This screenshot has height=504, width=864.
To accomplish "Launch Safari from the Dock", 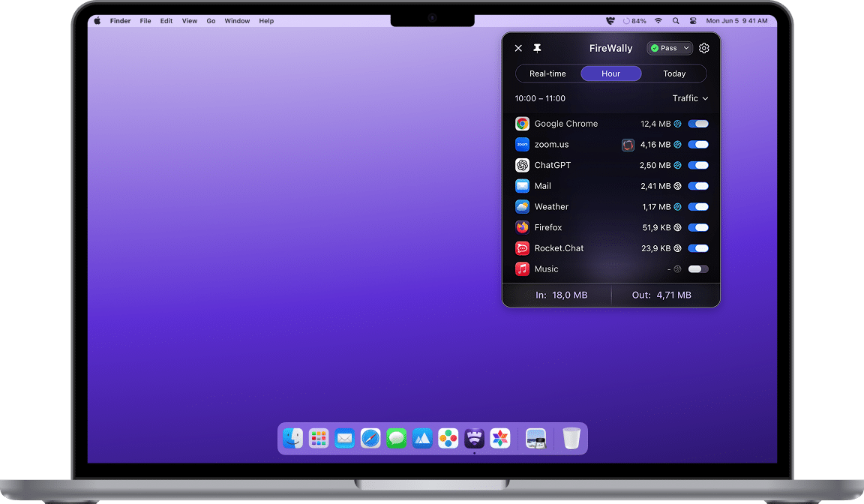I will point(370,439).
